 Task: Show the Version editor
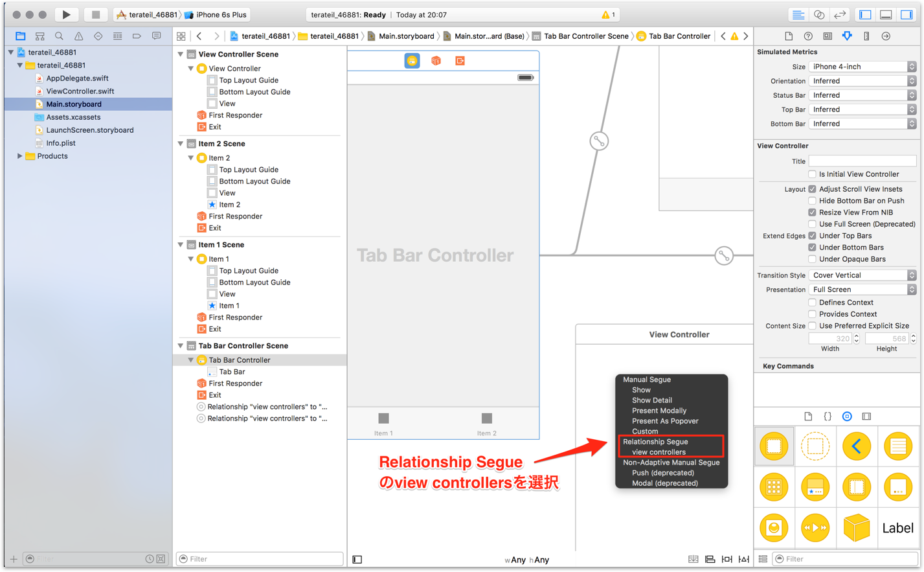(840, 14)
